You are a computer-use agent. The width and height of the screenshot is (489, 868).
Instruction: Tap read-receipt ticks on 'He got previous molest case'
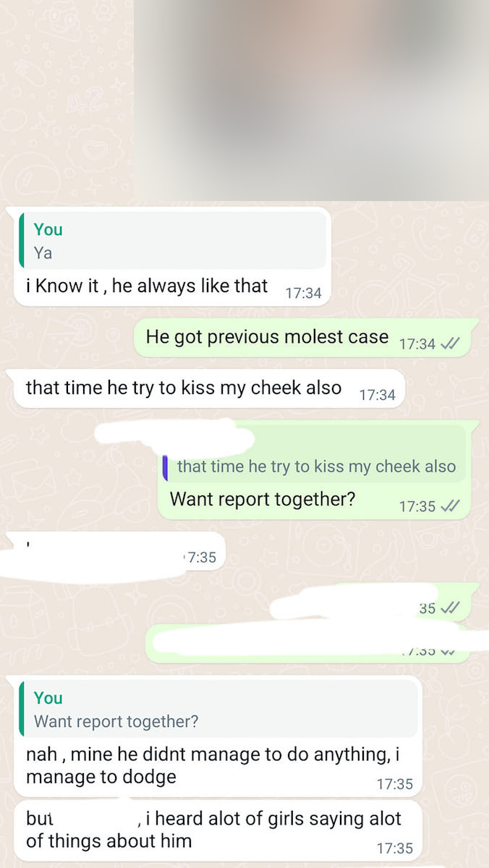click(449, 344)
